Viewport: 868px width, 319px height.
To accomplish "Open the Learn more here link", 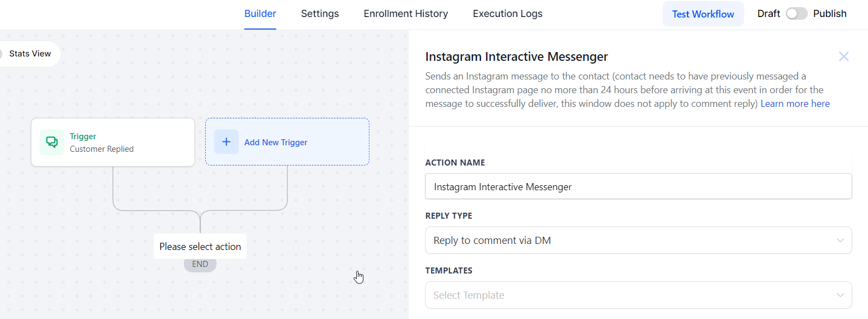I will (x=795, y=104).
